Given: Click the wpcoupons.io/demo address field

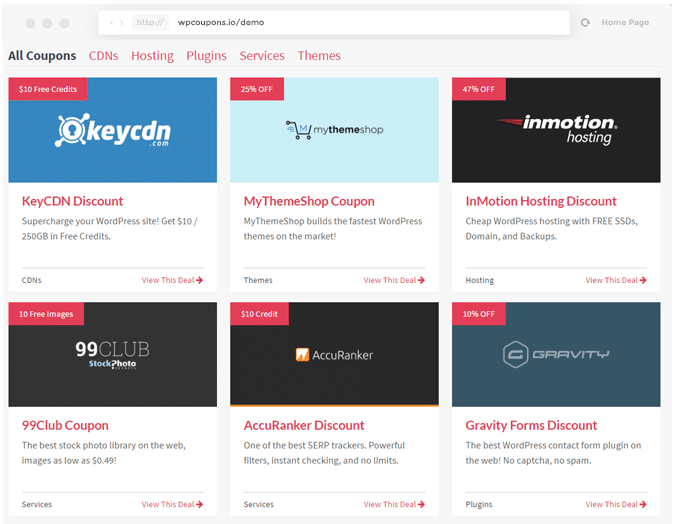Looking at the screenshot, I should [x=334, y=22].
